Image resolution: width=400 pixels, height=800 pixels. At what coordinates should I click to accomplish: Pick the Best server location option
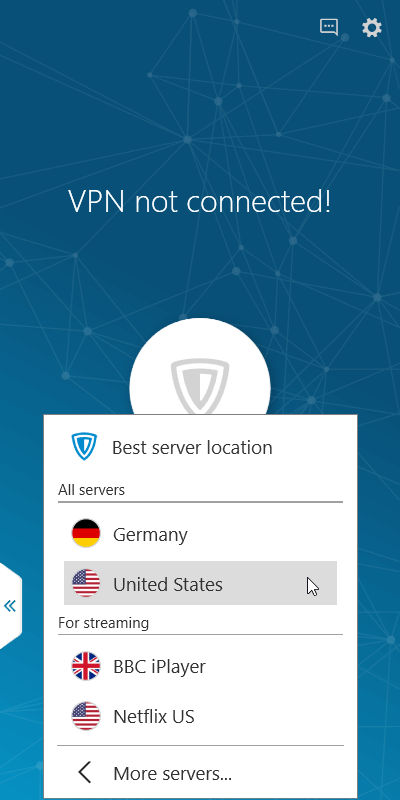[x=200, y=447]
